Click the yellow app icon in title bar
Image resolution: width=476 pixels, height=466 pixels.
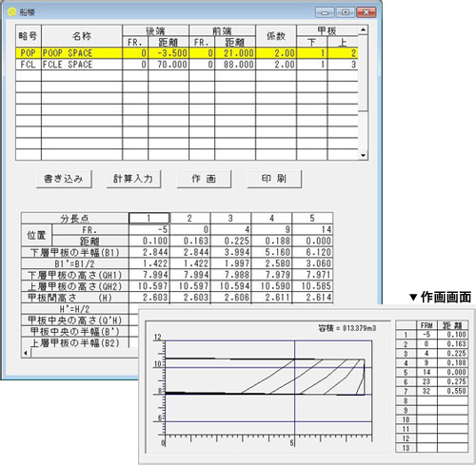[x=12, y=12]
